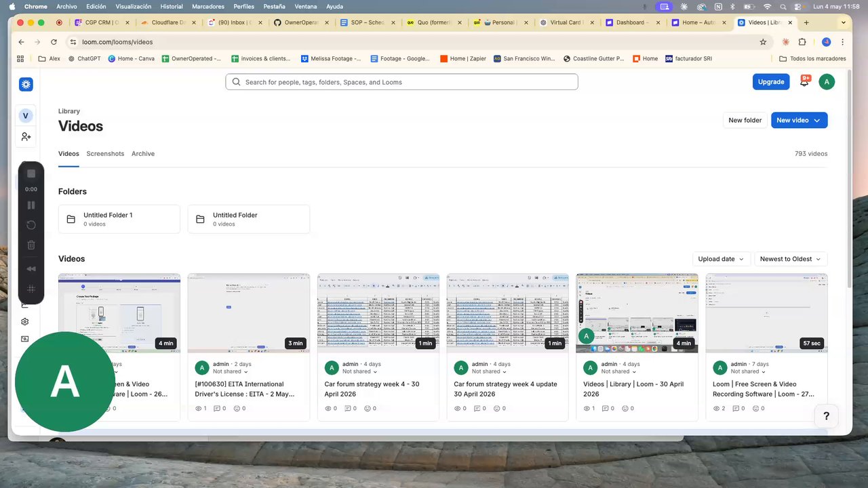Open the tab search dropdown arrow in tab strip
This screenshot has width=868, height=488.
click(844, 22)
